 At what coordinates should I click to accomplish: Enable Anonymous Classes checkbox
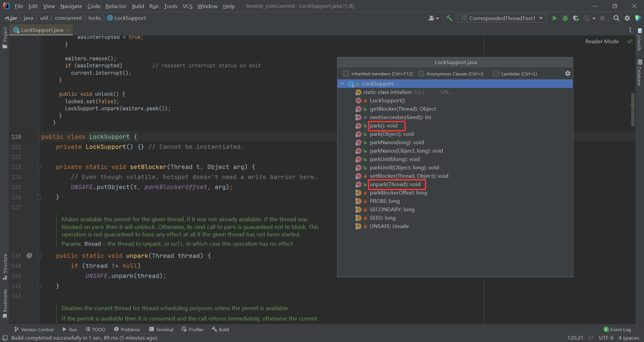click(x=421, y=73)
